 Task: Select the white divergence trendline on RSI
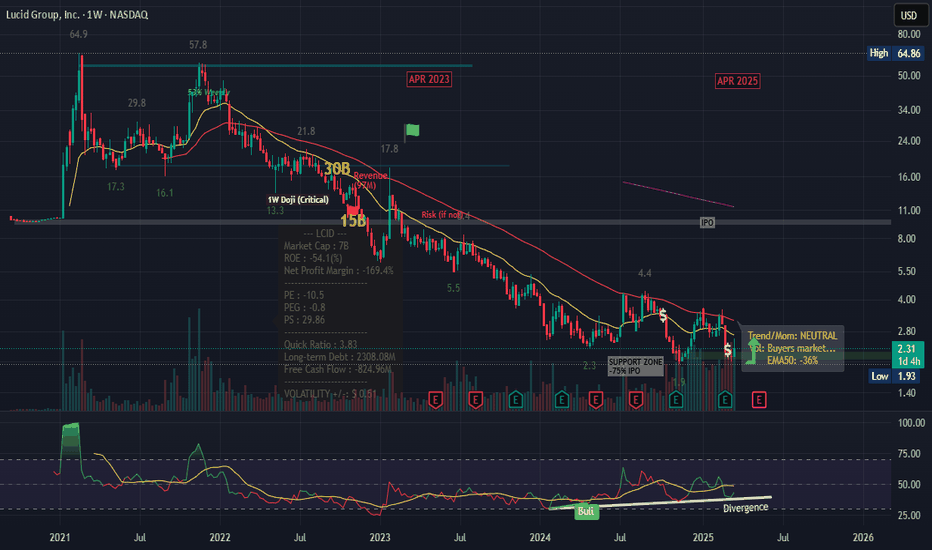coord(660,502)
